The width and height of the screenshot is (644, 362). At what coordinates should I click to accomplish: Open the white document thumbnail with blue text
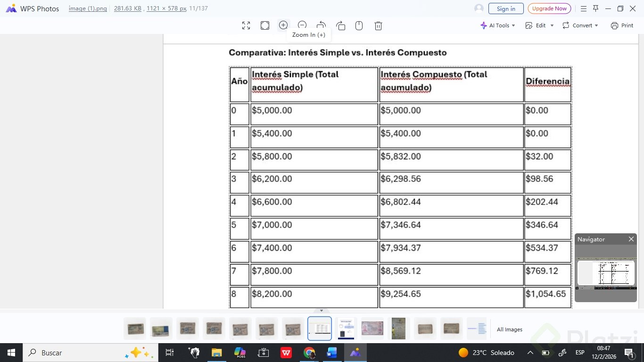346,329
